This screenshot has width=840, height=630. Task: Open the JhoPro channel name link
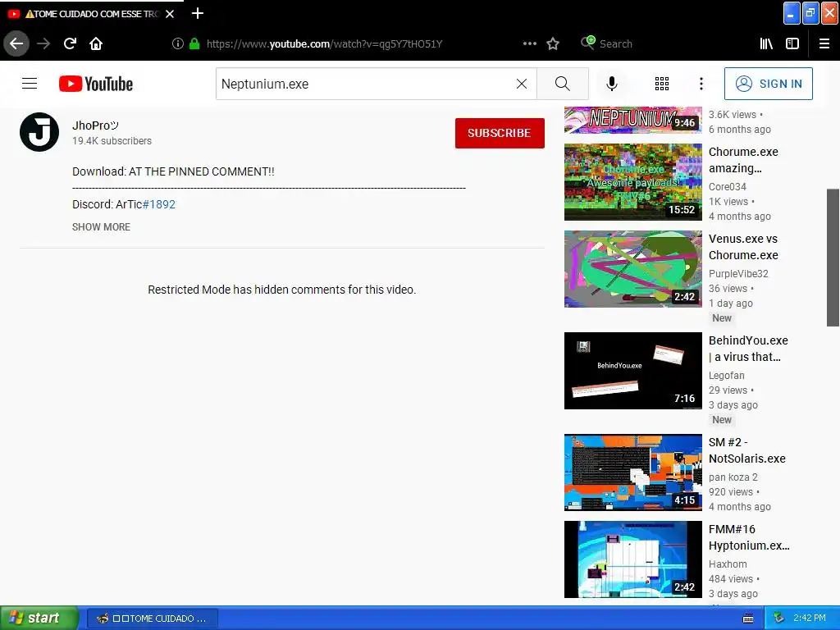(x=95, y=126)
